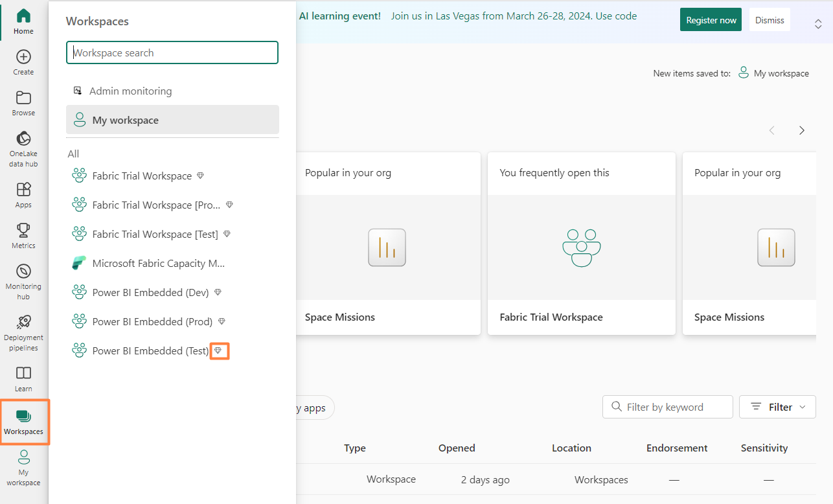This screenshot has width=833, height=504.
Task: Click the Filter by keyword field
Action: 668,407
